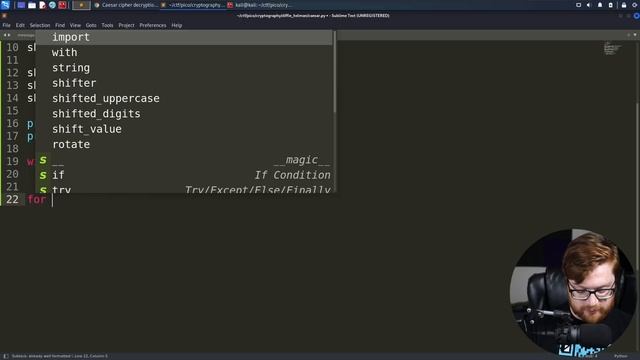Screen dimensions: 640x360
Task: Choose the '__magic__' snippet suggestion
Action: click(x=184, y=160)
